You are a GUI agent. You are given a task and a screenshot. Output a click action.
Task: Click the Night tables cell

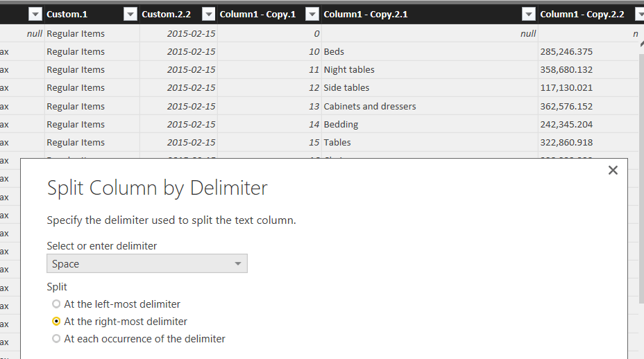tap(349, 70)
